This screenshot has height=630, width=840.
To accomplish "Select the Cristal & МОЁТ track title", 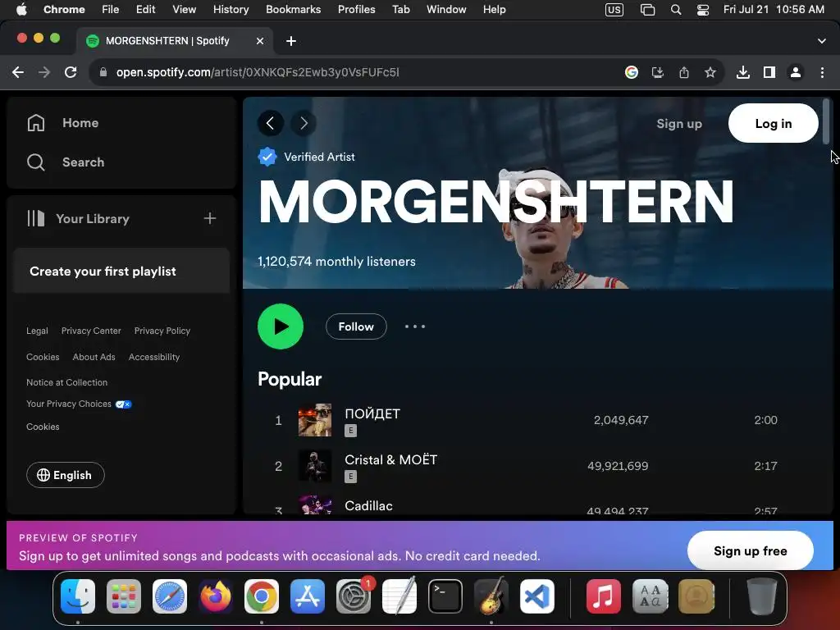I will coord(391,459).
